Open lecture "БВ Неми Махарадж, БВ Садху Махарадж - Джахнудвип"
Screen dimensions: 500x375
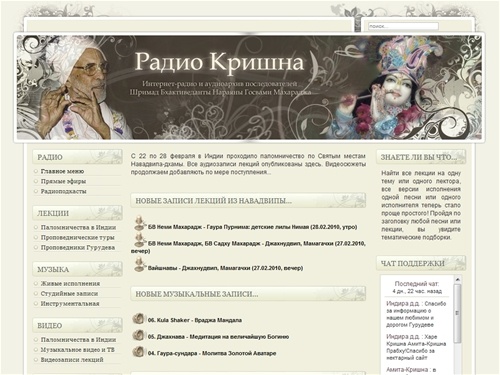pos(248,247)
